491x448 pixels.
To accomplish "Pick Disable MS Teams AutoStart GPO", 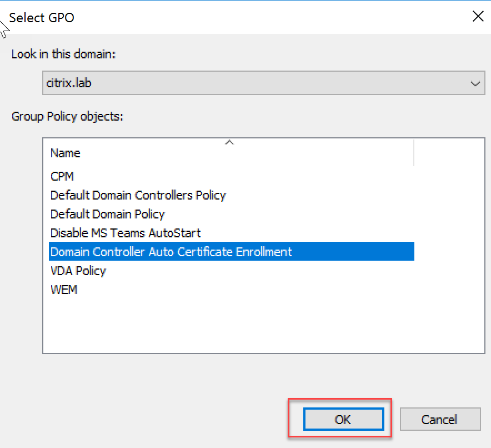I will click(x=126, y=233).
